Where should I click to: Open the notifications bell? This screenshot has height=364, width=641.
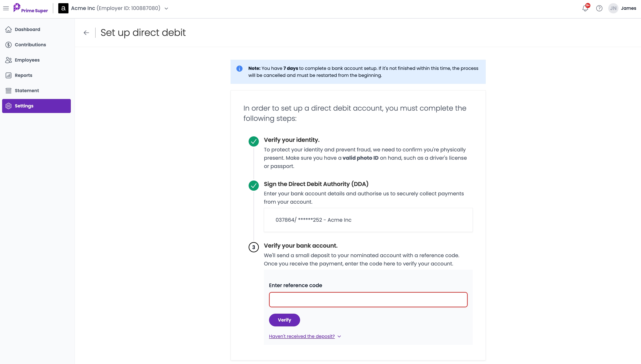(585, 8)
